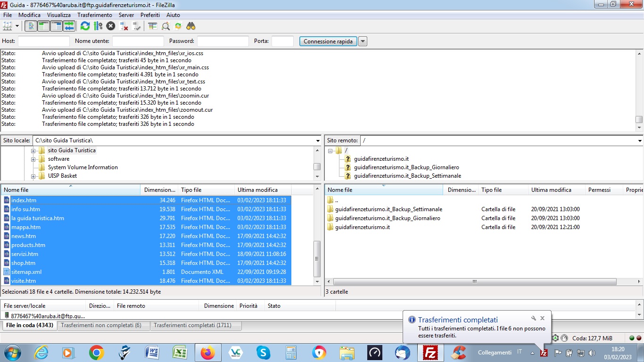This screenshot has height=362, width=644.
Task: Click the Nome utente input field
Action: (x=138, y=41)
